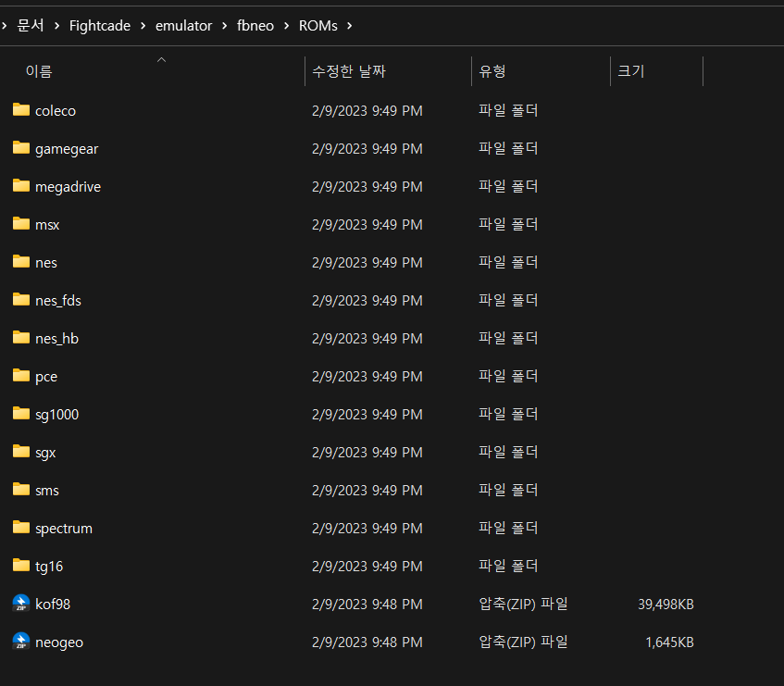Sort by 크기 column header
784x686 pixels.
point(630,71)
